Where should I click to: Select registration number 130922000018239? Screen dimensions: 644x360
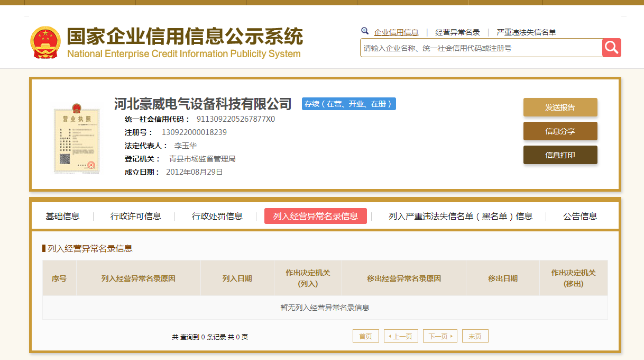point(194,132)
